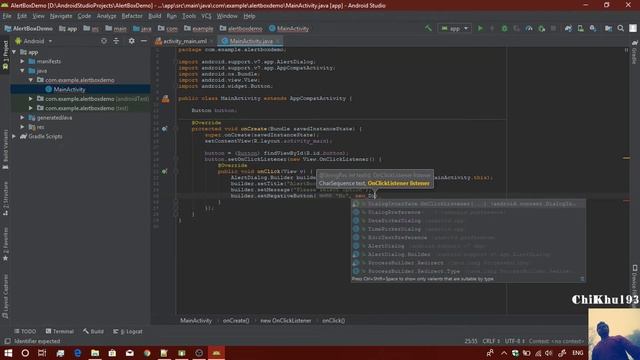Click the Profile app gauge icon
640x360 pixels.
pos(529,28)
